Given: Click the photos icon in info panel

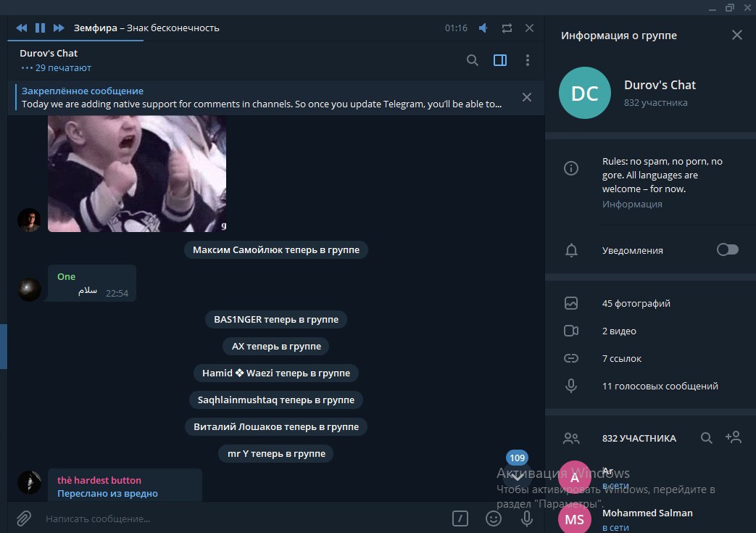Looking at the screenshot, I should (x=571, y=303).
